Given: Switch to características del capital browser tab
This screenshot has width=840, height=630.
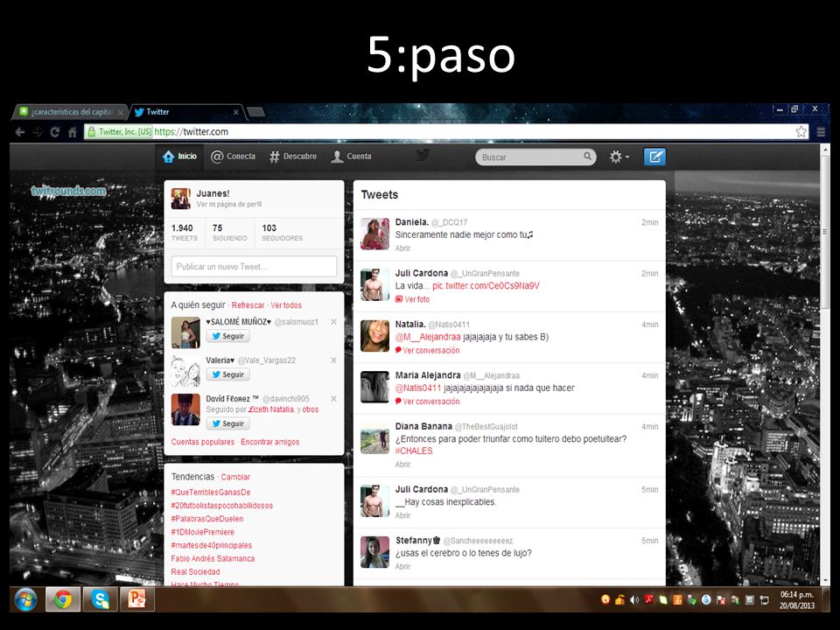Looking at the screenshot, I should [x=70, y=112].
